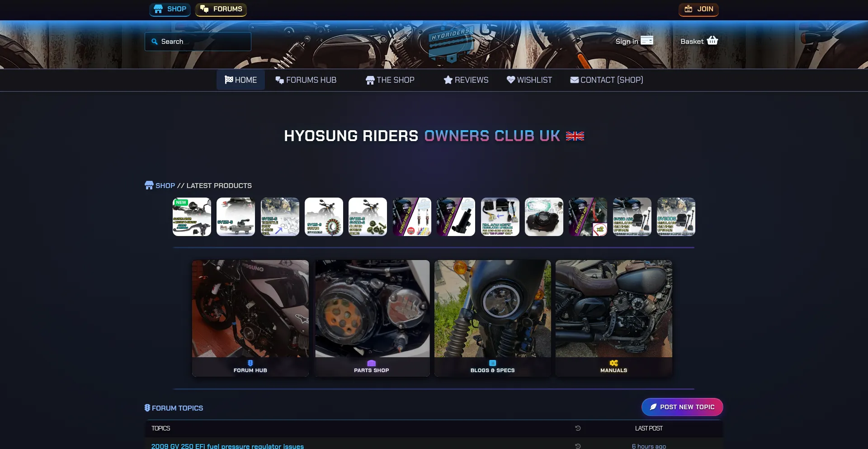The height and width of the screenshot is (449, 868).
Task: Click the Parts Shop card icon
Action: tap(372, 363)
